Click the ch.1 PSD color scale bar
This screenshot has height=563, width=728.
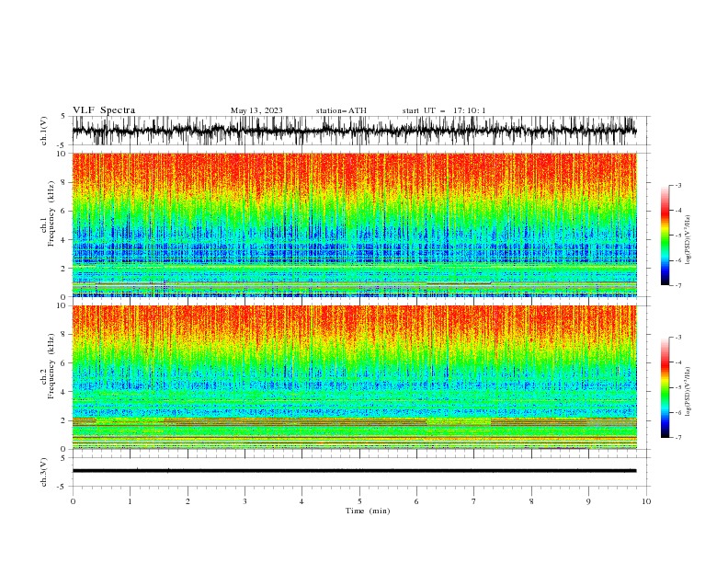[665, 235]
